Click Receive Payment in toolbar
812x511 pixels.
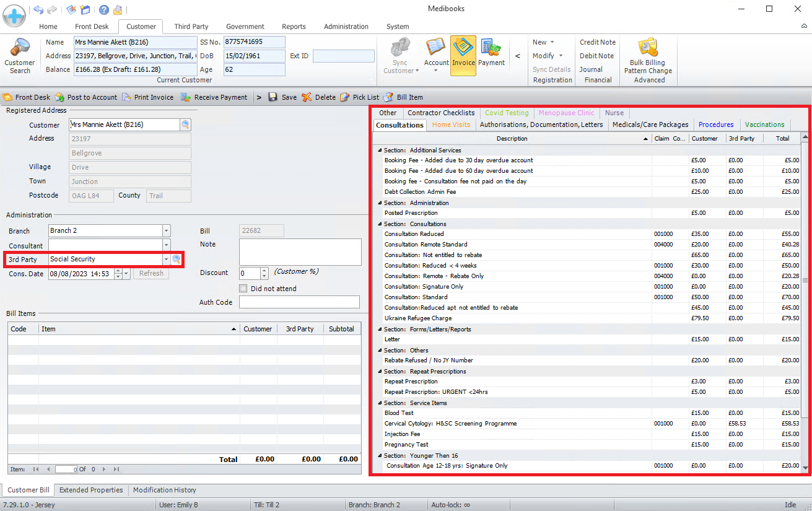pos(214,97)
